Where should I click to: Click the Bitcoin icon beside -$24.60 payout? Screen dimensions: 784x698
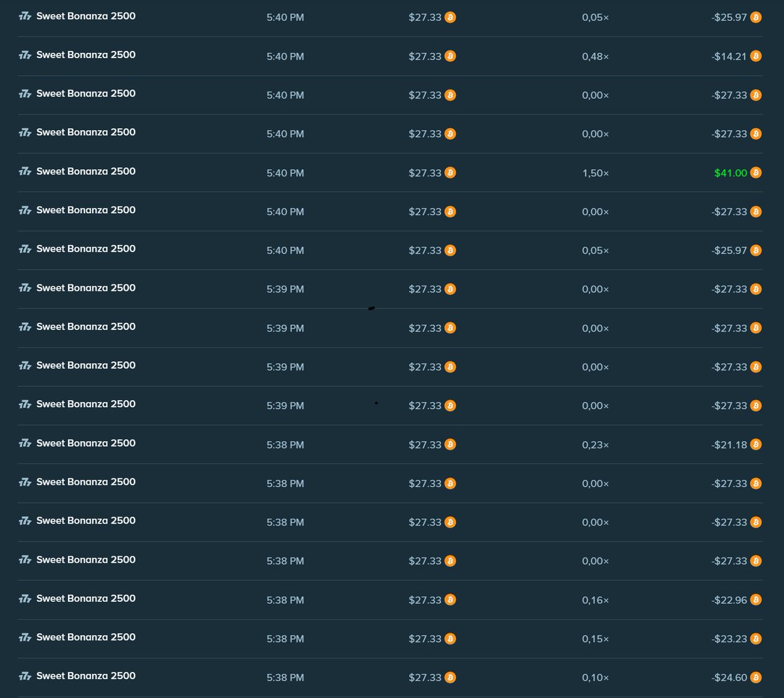(756, 677)
